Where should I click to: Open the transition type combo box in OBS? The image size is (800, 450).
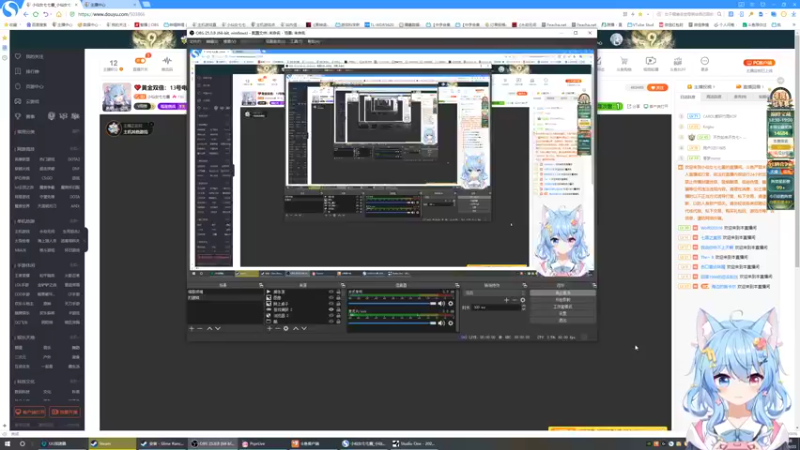pyautogui.click(x=493, y=293)
